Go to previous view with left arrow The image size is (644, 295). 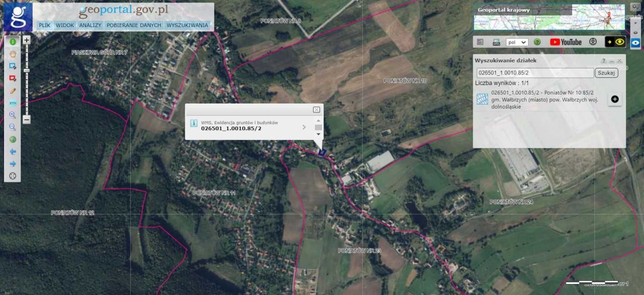click(13, 151)
